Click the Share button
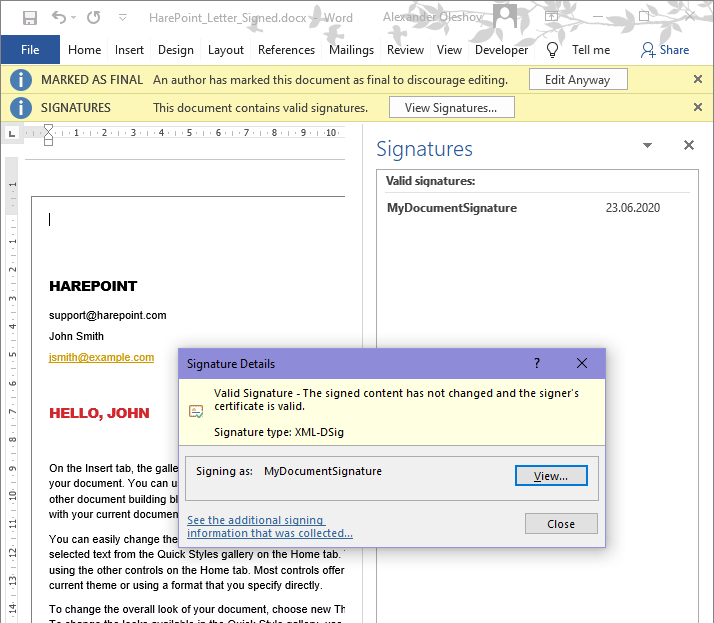Screen dimensions: 714x623 coord(665,50)
